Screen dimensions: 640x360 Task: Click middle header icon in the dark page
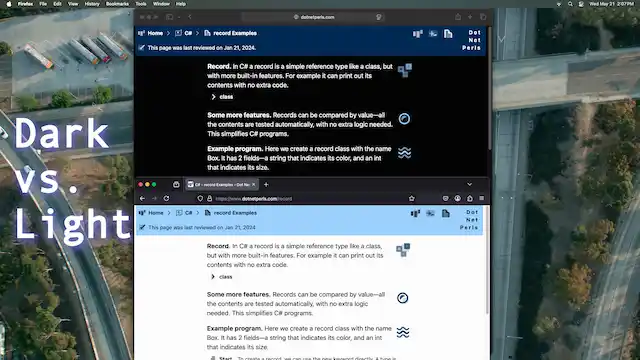pos(433,34)
